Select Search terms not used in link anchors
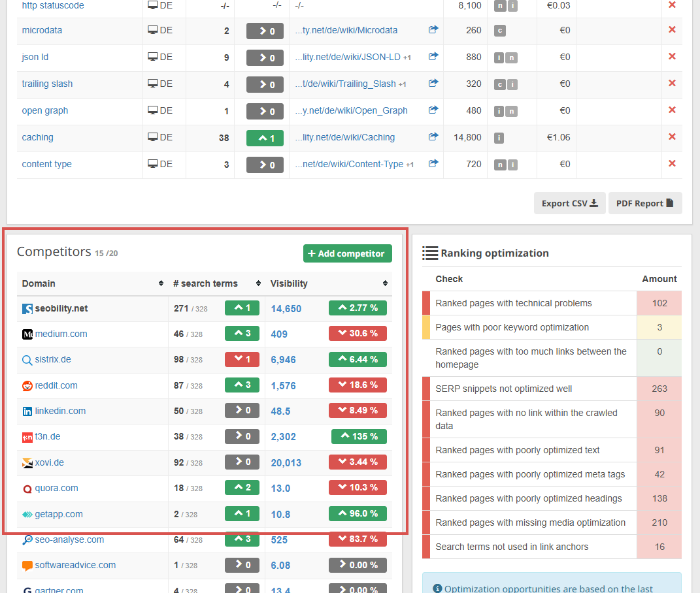This screenshot has height=593, width=700. click(552, 547)
